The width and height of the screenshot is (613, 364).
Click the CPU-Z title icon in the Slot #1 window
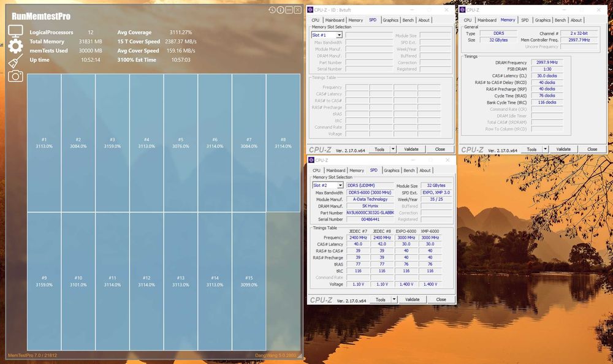click(x=310, y=10)
